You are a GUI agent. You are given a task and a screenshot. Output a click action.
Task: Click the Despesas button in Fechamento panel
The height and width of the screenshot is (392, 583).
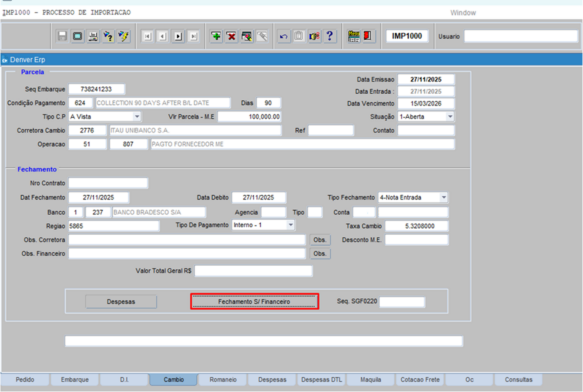[121, 301]
